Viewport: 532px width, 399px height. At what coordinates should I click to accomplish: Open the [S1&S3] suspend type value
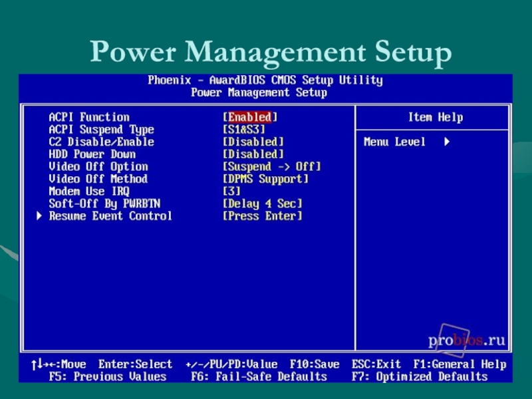(243, 130)
